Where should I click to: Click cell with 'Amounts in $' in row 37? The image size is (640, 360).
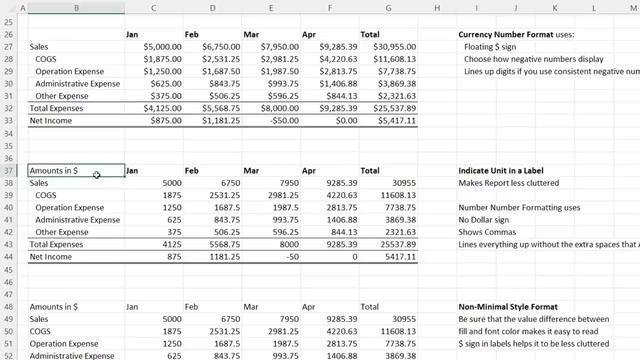point(76,171)
